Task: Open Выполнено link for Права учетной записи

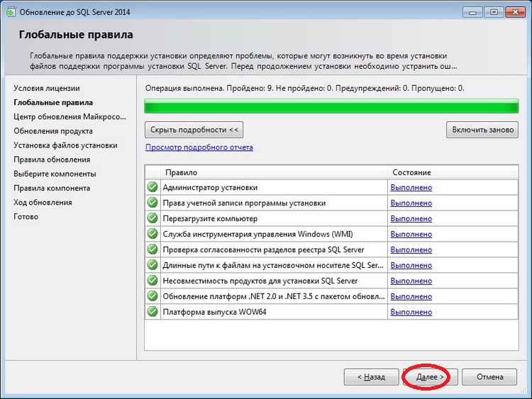Action: pyautogui.click(x=411, y=203)
